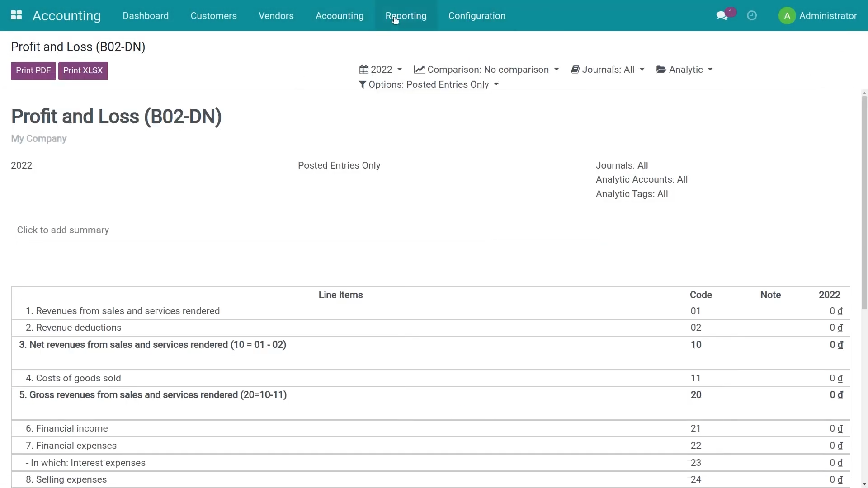Open Options: Posted Entries Only dropdown

click(x=433, y=84)
